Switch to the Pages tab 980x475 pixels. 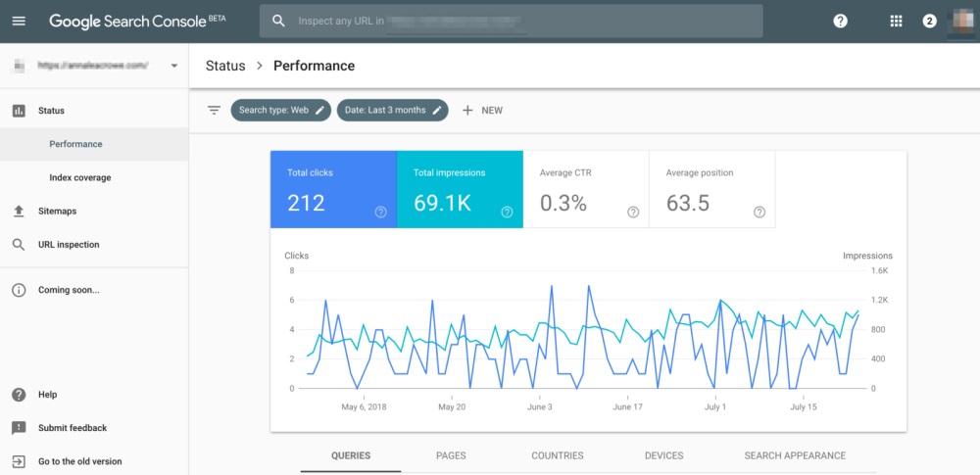click(x=451, y=455)
